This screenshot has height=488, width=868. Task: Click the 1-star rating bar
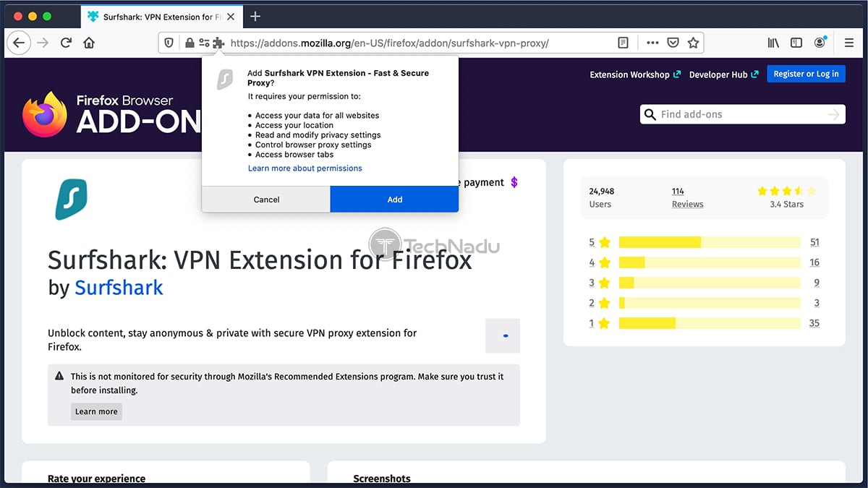coord(710,323)
